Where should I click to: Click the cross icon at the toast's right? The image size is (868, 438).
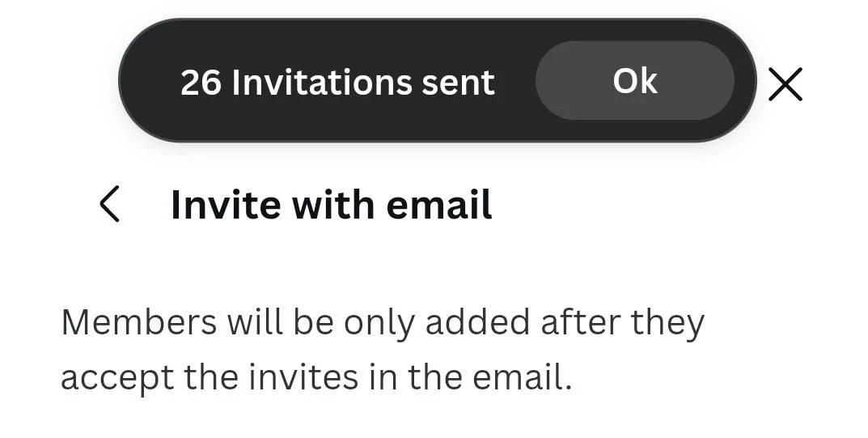785,84
